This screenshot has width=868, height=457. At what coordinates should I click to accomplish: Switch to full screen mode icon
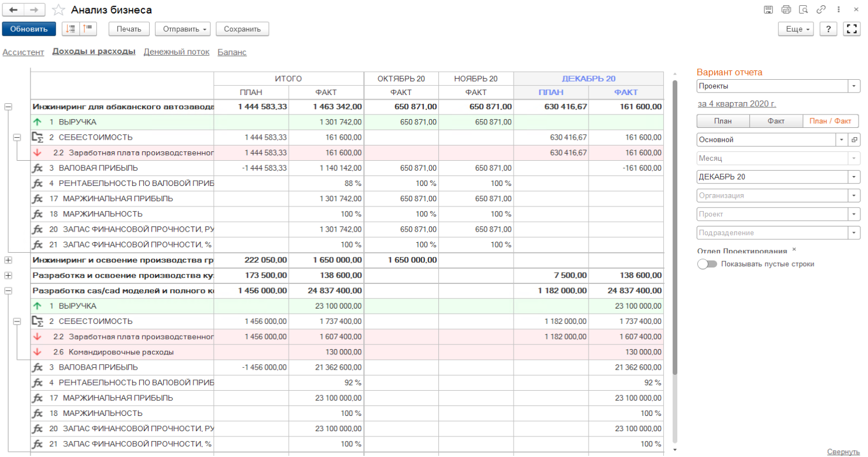[x=852, y=29]
